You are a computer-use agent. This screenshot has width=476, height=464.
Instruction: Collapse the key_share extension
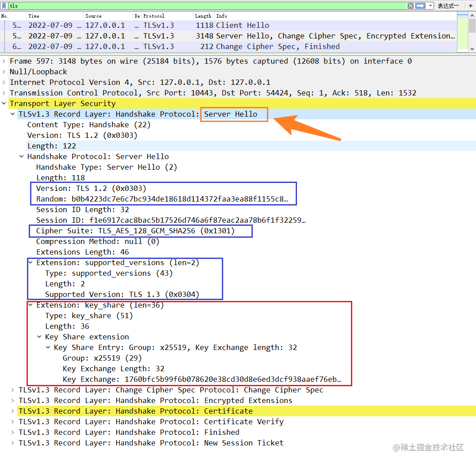click(x=30, y=305)
